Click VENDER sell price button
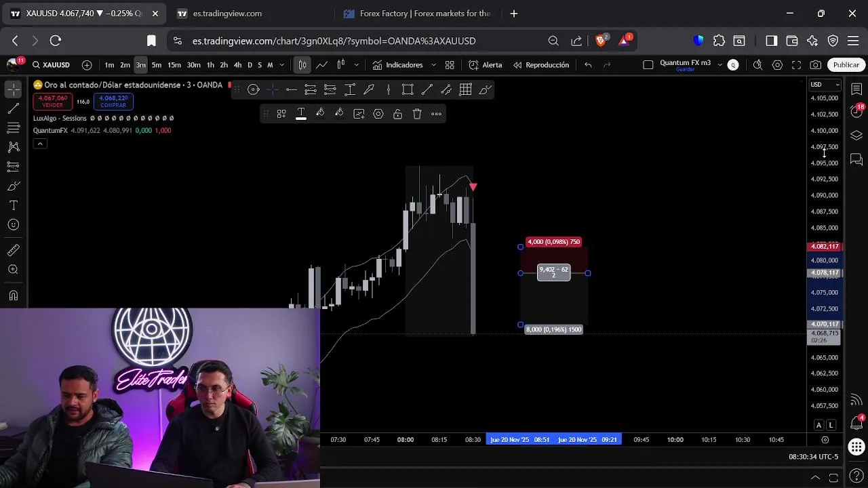The width and height of the screenshot is (868, 488). click(52, 102)
